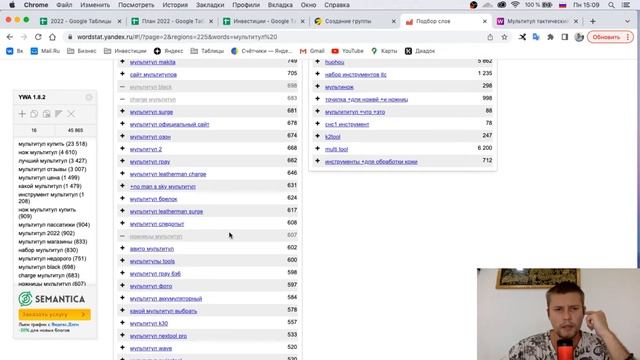Open the 'Карты' bookmark

[x=384, y=51]
